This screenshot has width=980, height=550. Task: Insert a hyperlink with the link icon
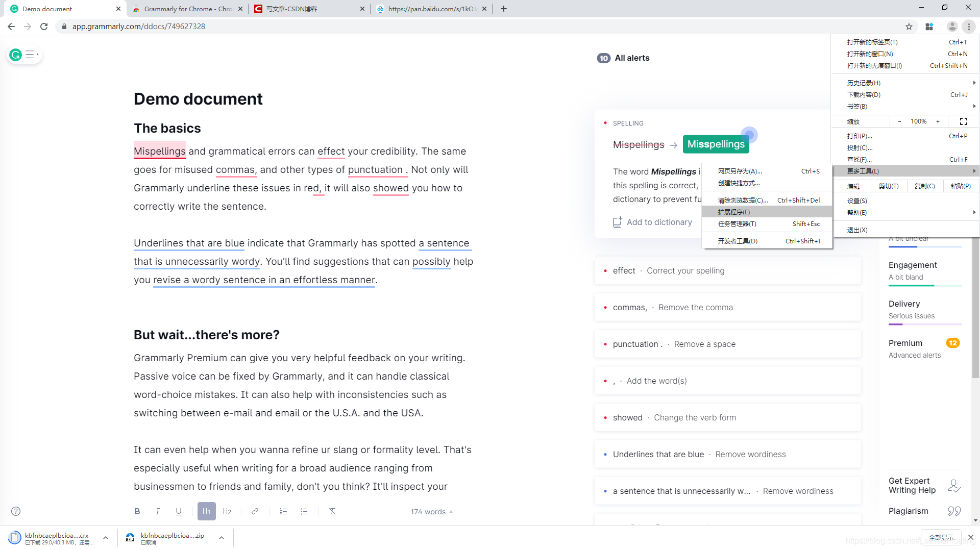[255, 511]
